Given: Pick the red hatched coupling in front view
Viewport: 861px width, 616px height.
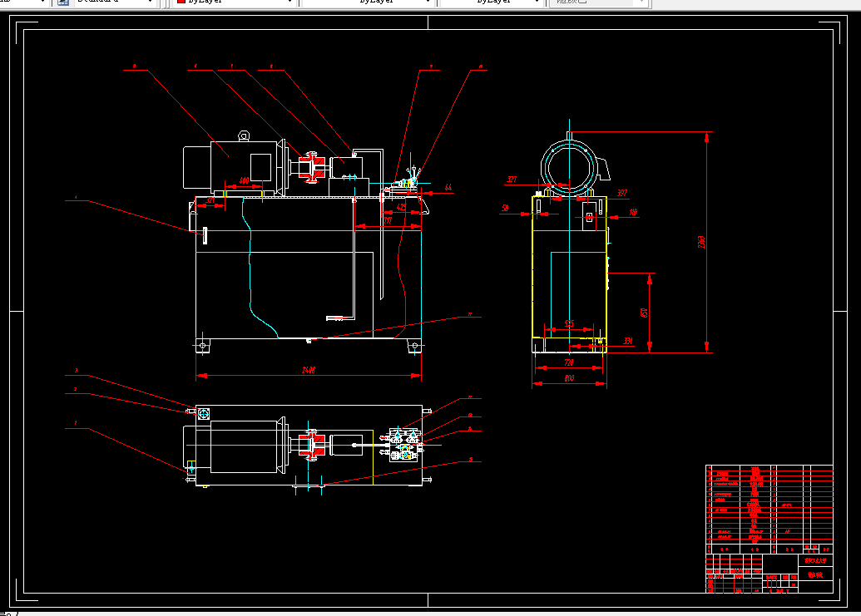Looking at the screenshot, I should pos(311,167).
